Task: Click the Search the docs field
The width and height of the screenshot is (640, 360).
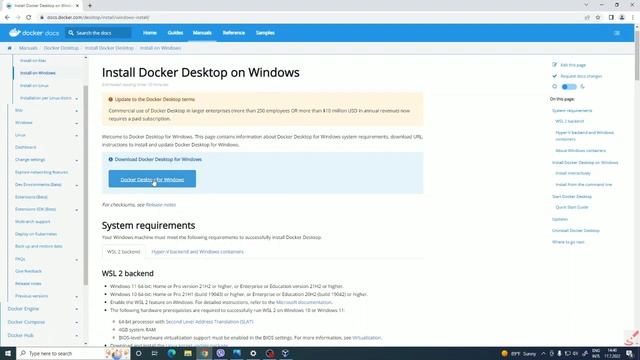Action: [98, 33]
